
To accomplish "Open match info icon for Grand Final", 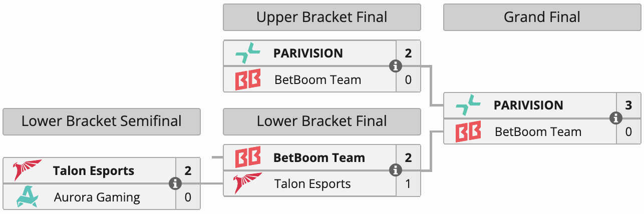I will [x=616, y=118].
